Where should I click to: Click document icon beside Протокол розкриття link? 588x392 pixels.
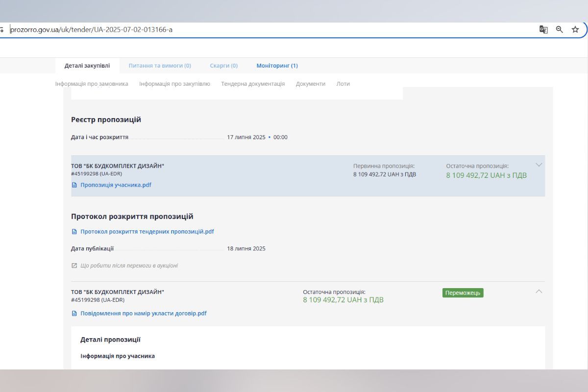(x=74, y=232)
